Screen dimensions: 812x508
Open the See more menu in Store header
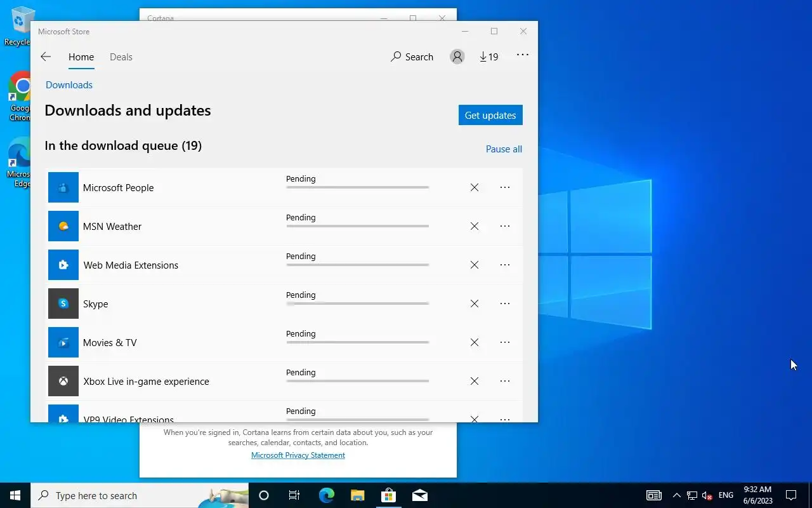[523, 55]
